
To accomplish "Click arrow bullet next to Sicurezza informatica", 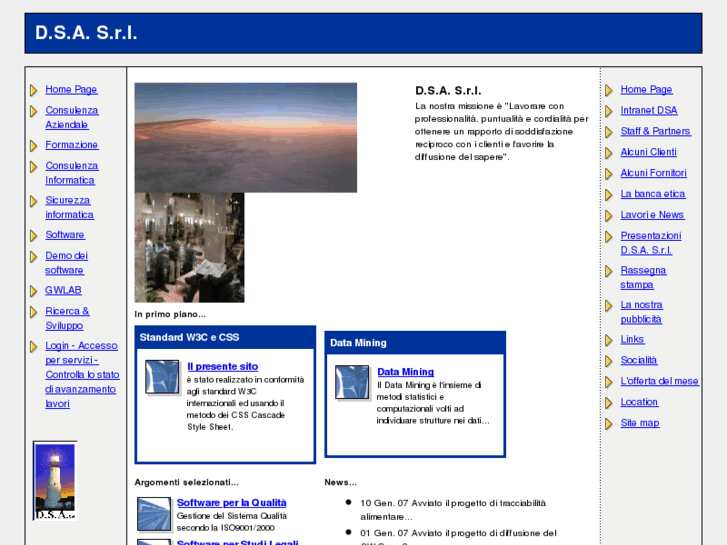I will [33, 201].
